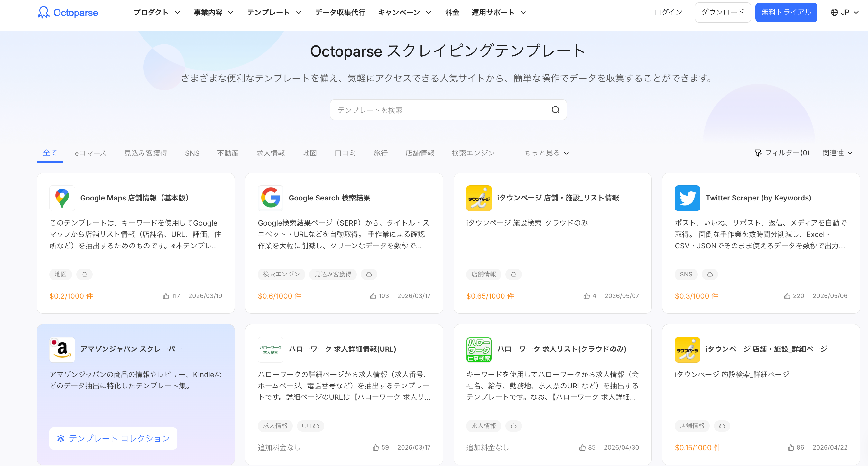Open the 料金 page
Screen dimensions: 868x466
pyautogui.click(x=452, y=13)
